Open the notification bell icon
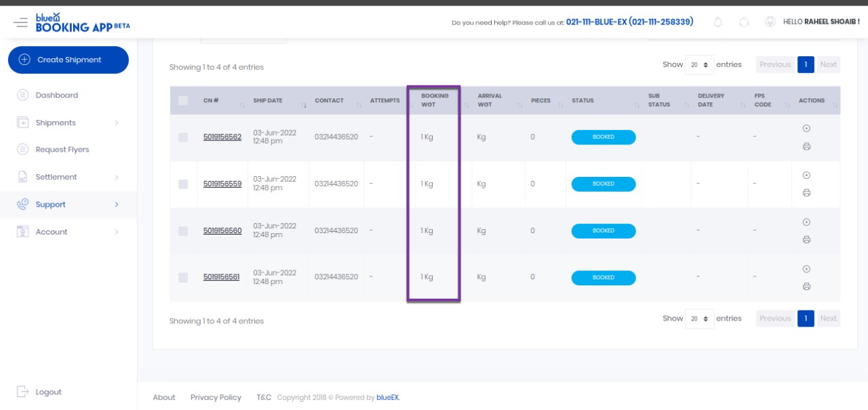This screenshot has height=410, width=868. (x=717, y=22)
